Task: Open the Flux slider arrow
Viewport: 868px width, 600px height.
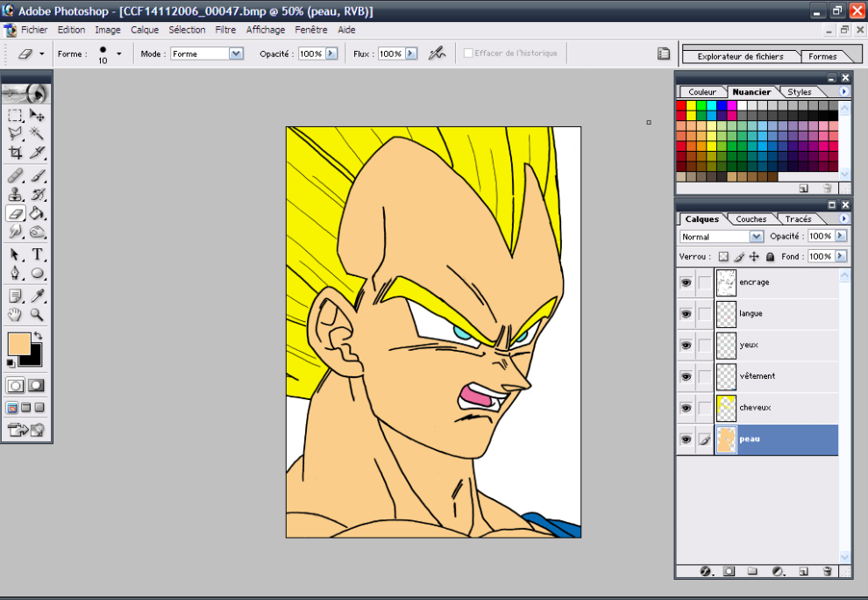Action: point(410,54)
